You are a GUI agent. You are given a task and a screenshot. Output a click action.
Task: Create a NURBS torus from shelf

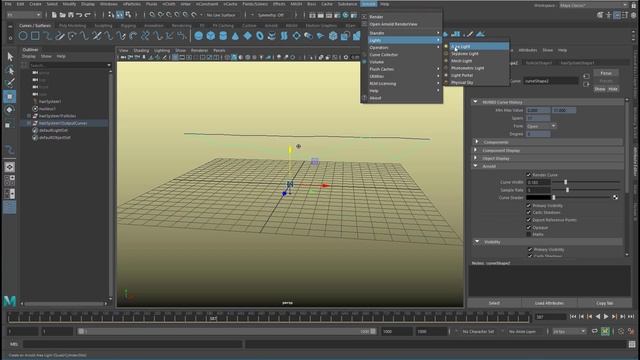coord(260,36)
